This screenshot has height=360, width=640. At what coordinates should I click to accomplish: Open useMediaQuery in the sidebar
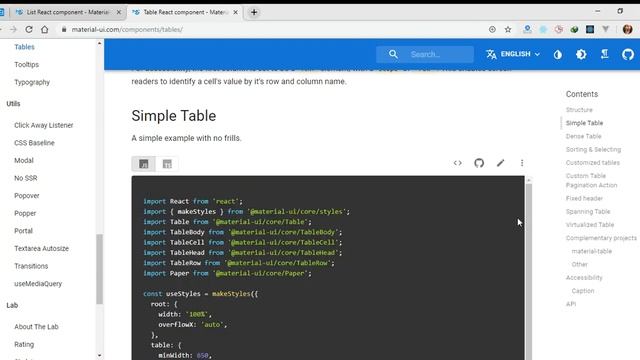[x=38, y=284]
